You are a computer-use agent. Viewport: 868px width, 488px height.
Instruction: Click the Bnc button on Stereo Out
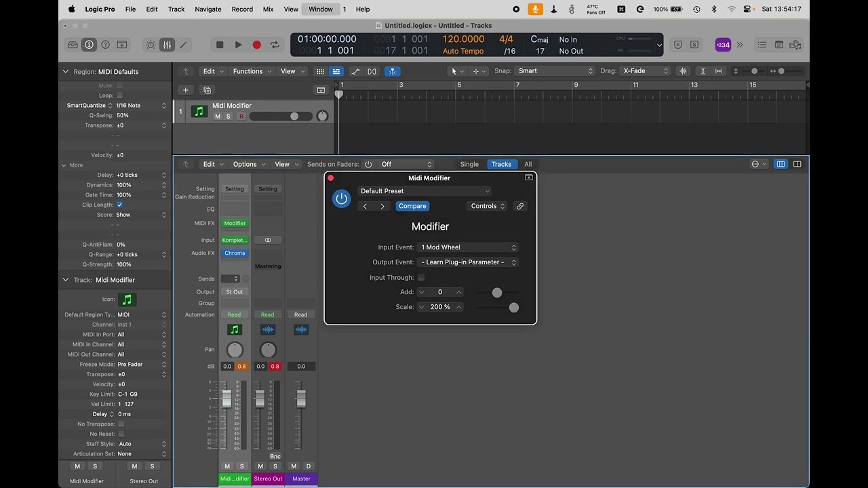point(275,456)
